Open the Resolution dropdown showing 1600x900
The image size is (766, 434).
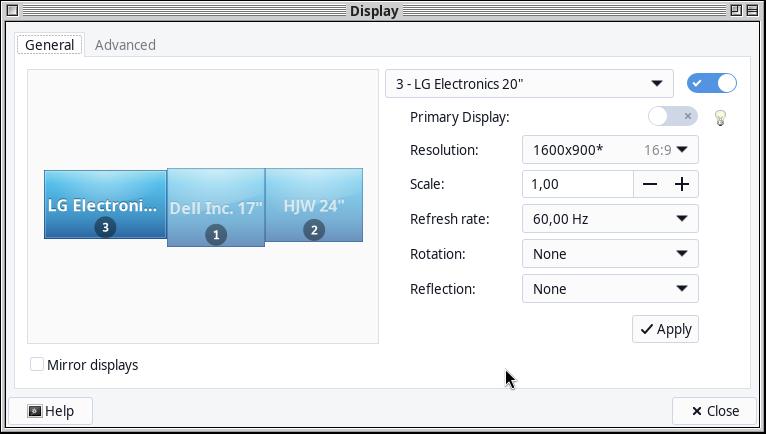[610, 150]
